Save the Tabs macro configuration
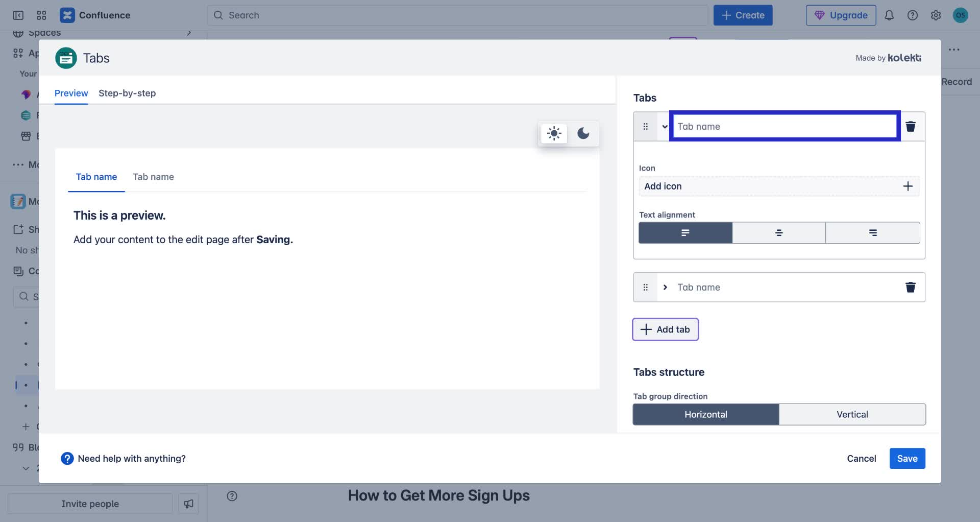980x522 pixels. pos(907,458)
